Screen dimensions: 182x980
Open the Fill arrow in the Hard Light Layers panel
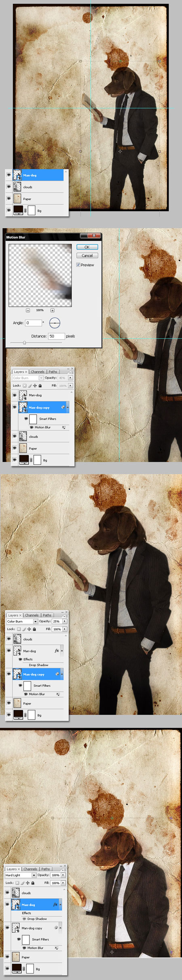(63, 883)
